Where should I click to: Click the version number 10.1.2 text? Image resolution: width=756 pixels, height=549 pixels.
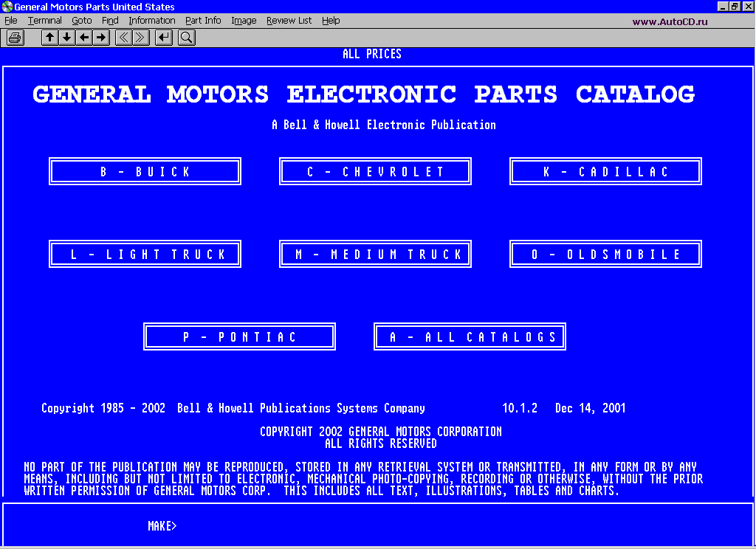[x=520, y=408]
